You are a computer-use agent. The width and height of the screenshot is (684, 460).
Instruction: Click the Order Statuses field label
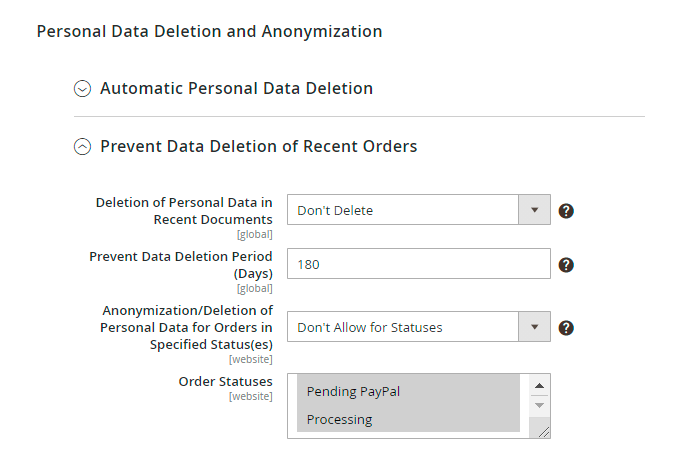click(x=225, y=382)
